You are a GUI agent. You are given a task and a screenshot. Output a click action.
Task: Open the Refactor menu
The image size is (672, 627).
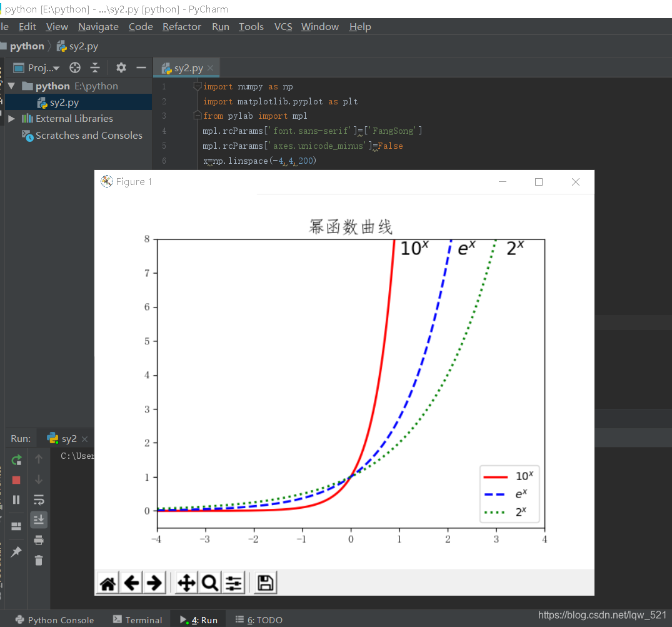point(182,27)
